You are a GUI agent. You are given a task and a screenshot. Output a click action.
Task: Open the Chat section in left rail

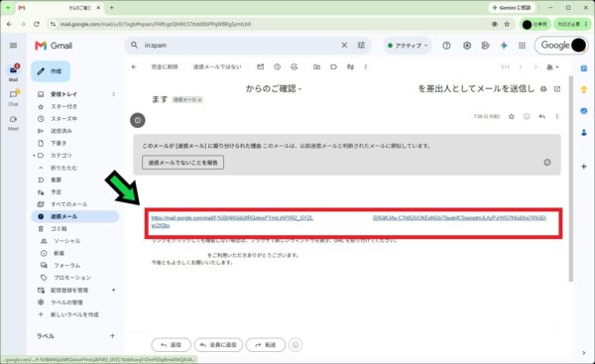point(13,97)
